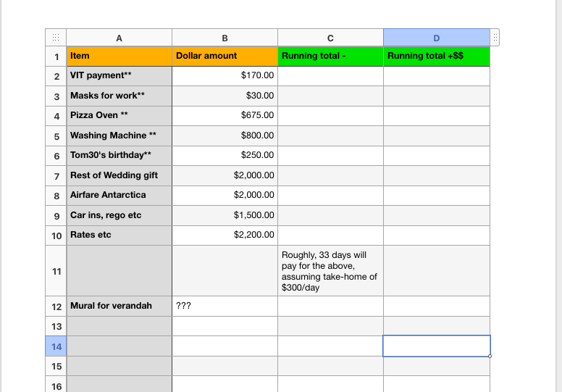Screen dimensions: 562x392
Task: Select the 'Rates etc' cell
Action: [119, 235]
